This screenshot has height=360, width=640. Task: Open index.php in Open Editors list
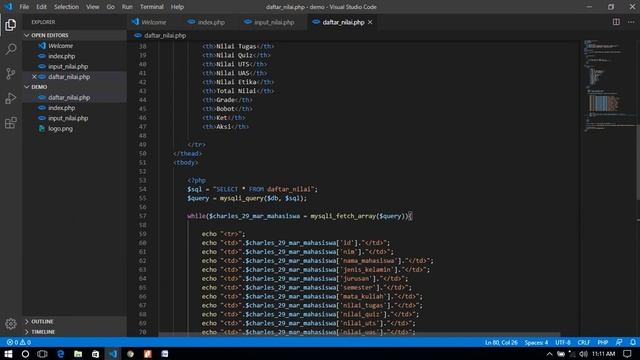(x=75, y=56)
